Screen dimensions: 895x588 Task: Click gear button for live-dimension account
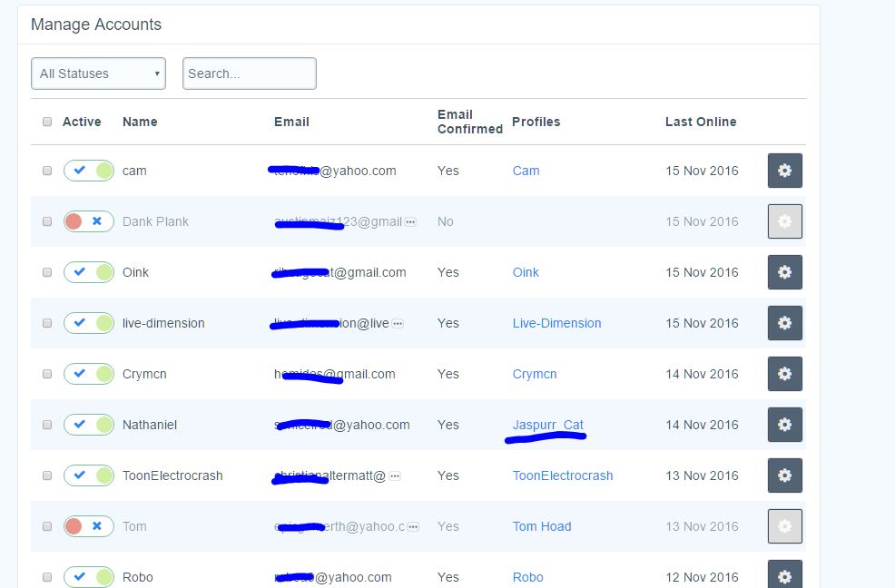tap(784, 323)
